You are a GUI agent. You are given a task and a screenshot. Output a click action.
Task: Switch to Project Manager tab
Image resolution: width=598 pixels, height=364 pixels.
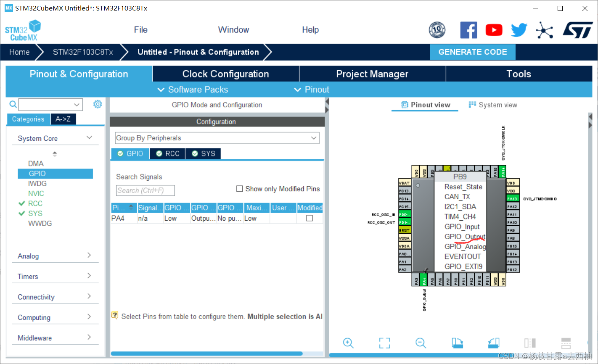pos(372,74)
